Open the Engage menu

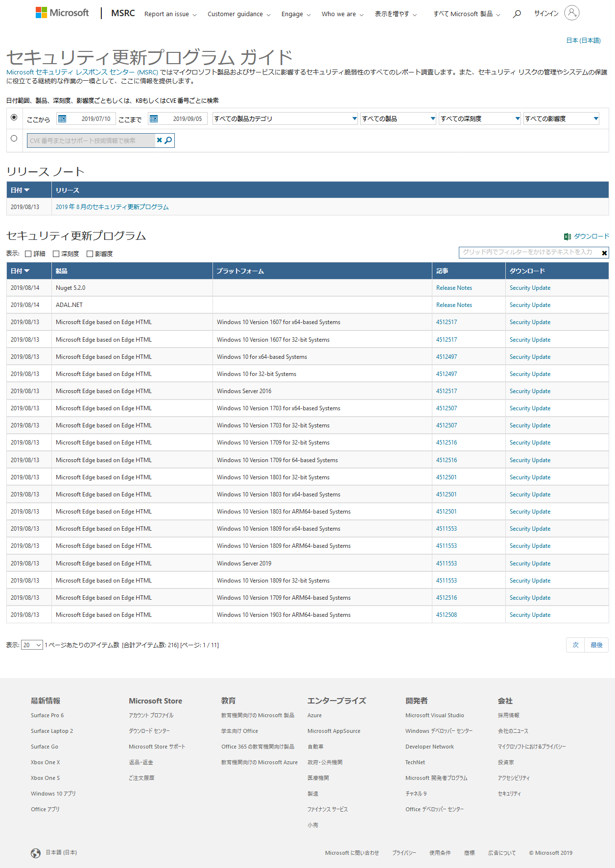tap(296, 14)
